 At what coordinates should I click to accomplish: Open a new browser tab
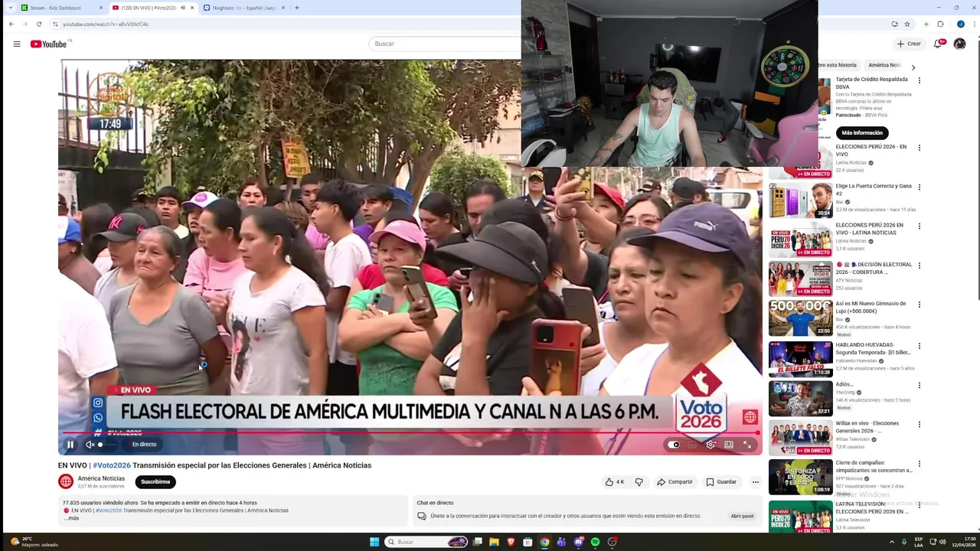[x=297, y=8]
